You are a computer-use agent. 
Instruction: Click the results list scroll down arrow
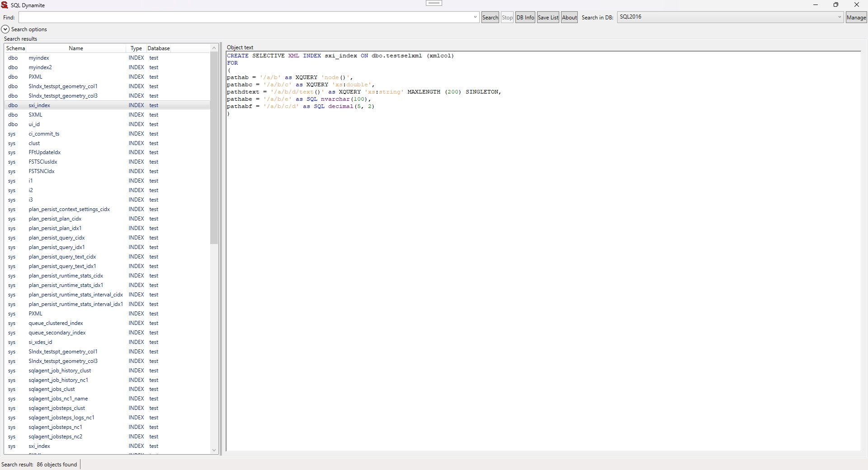[214, 450]
